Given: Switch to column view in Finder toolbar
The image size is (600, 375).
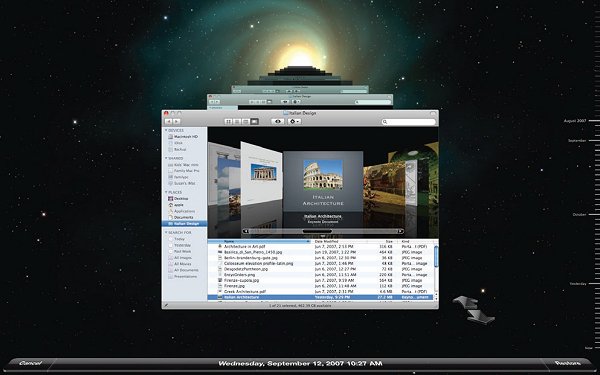Looking at the screenshot, I should pos(246,121).
